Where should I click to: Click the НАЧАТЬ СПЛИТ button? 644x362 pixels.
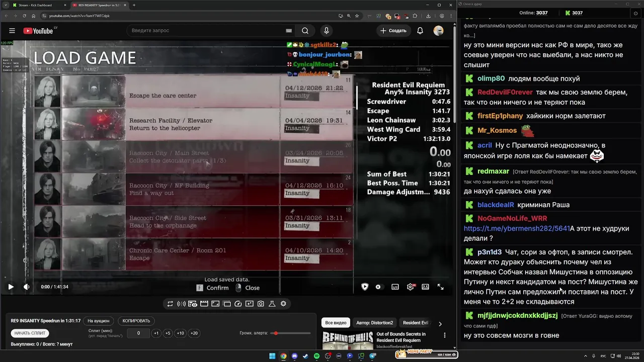coord(30,333)
